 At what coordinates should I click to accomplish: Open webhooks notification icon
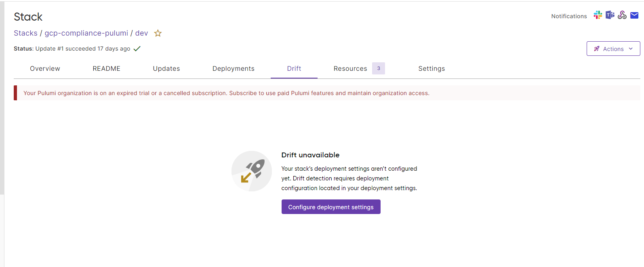622,15
